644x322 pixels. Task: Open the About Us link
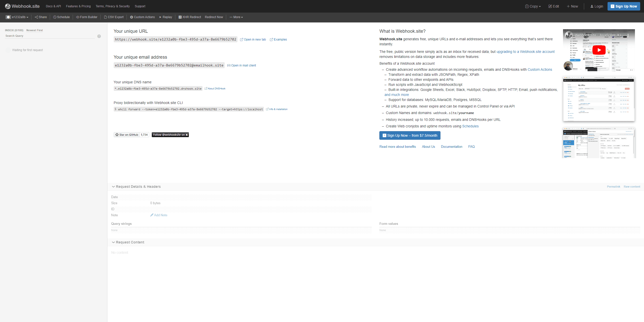click(428, 147)
